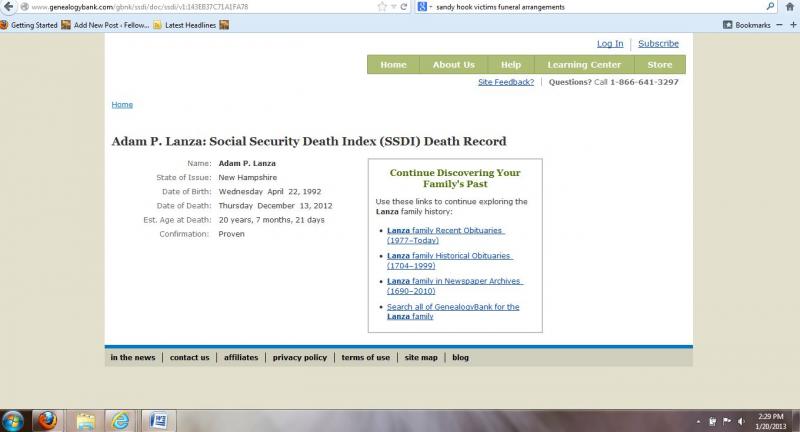Go to the About Us tab

point(453,65)
